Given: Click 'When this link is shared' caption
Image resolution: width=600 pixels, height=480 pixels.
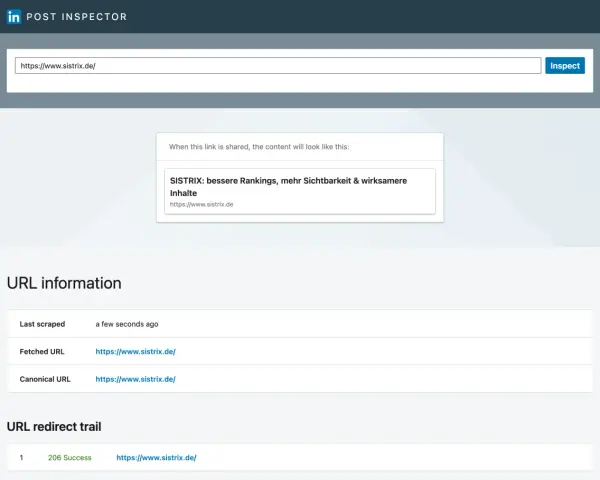Looking at the screenshot, I should click(x=259, y=147).
